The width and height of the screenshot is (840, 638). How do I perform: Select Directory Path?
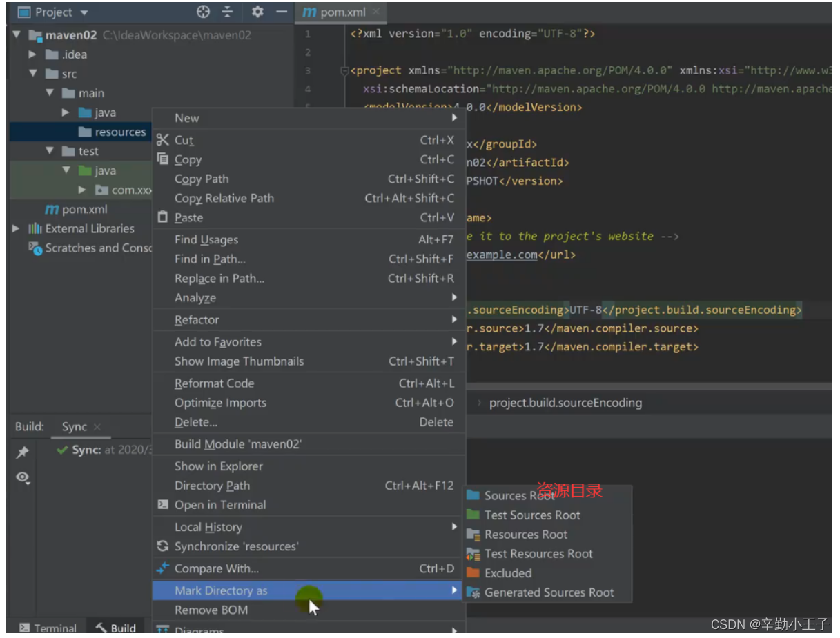point(309,486)
